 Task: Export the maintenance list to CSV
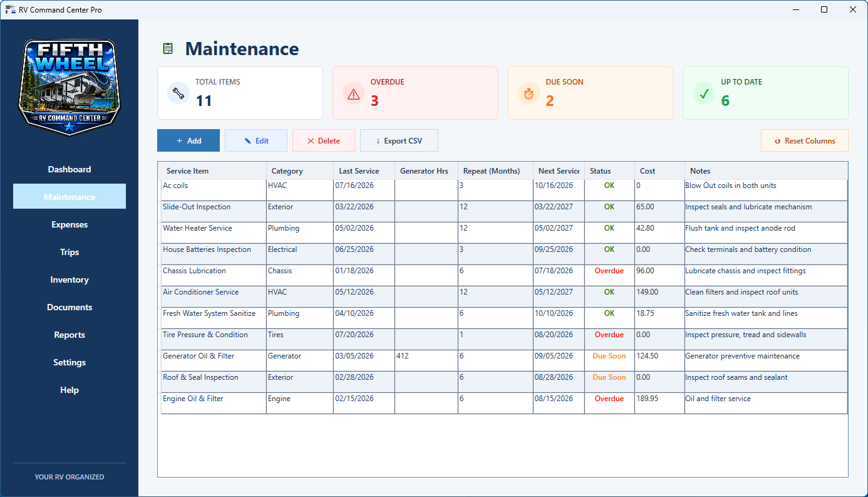pos(399,140)
